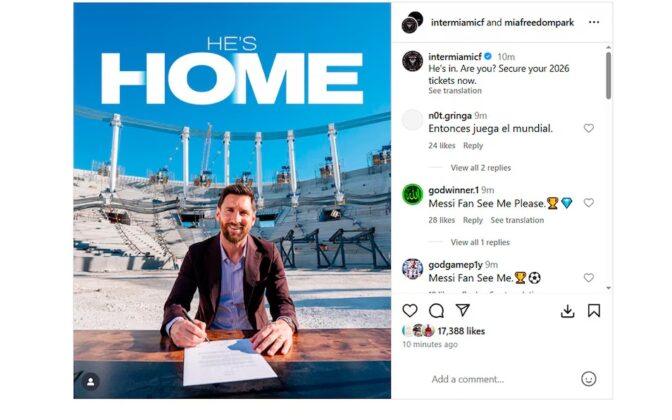Like n0t.gringa's comment with the heart
672x420 pixels.
589,128
